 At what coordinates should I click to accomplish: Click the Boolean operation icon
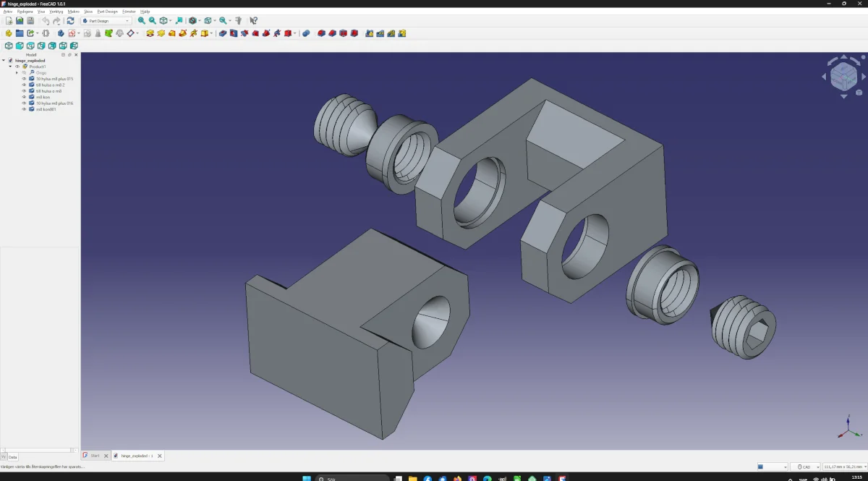pyautogui.click(x=306, y=33)
